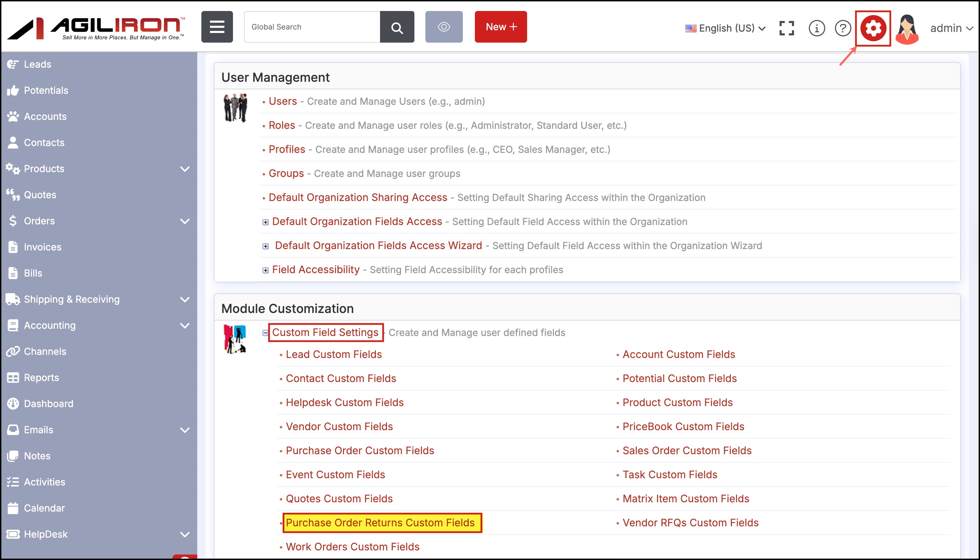Open the Groups settings link
Image resolution: width=980 pixels, height=560 pixels.
point(286,173)
